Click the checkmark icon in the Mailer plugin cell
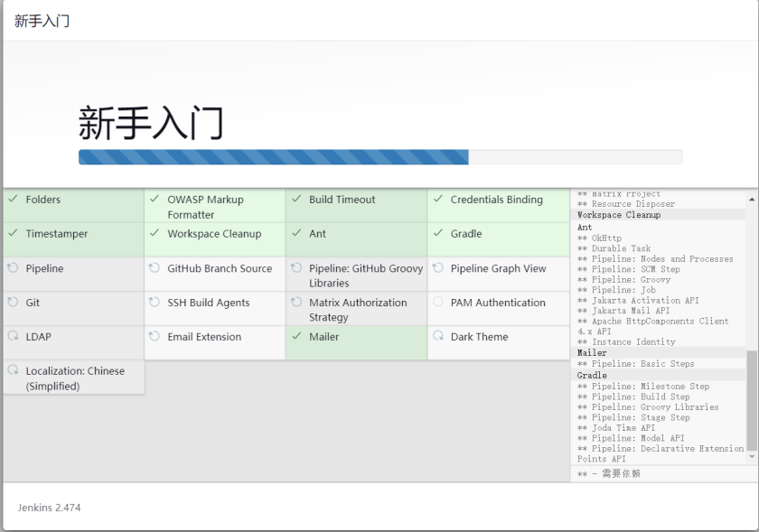This screenshot has width=759, height=532. coord(296,336)
